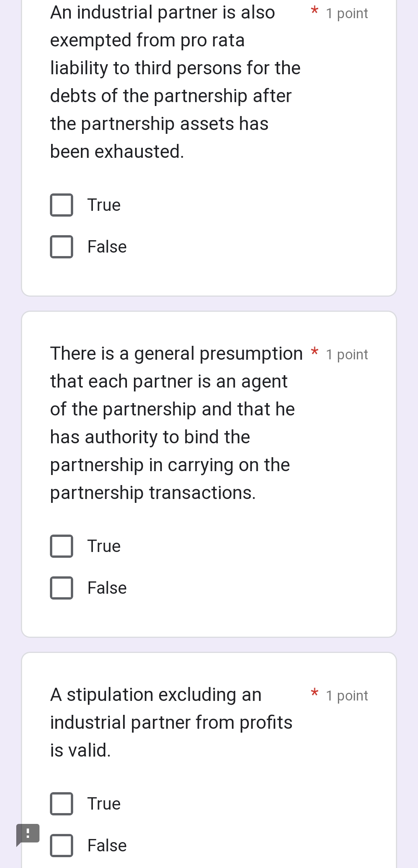Mark False for the profit exclusion stipulation question
The image size is (418, 868).
click(x=62, y=845)
